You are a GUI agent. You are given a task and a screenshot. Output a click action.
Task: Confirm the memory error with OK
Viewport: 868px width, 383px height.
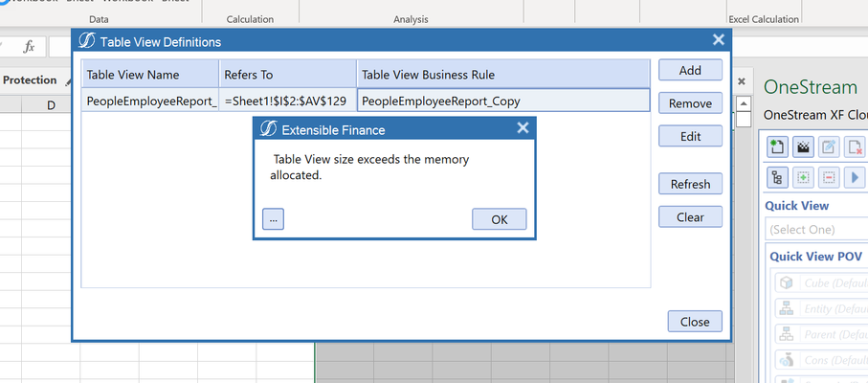click(x=499, y=219)
